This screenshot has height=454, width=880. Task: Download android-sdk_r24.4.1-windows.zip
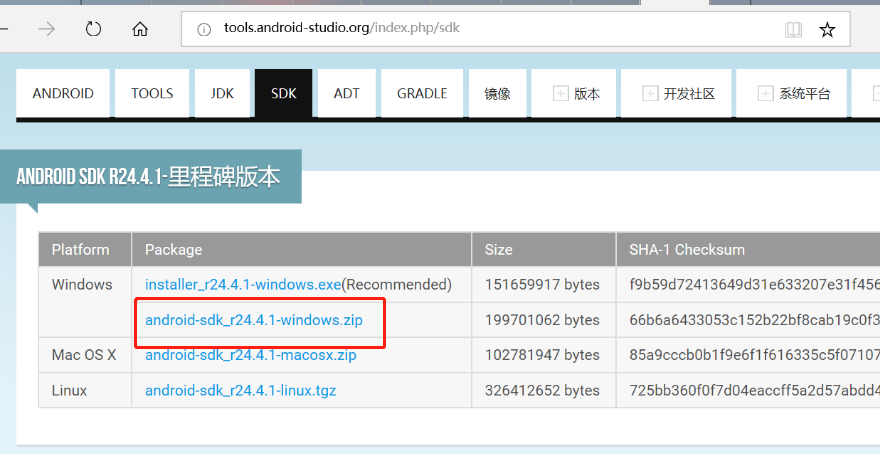pos(254,320)
